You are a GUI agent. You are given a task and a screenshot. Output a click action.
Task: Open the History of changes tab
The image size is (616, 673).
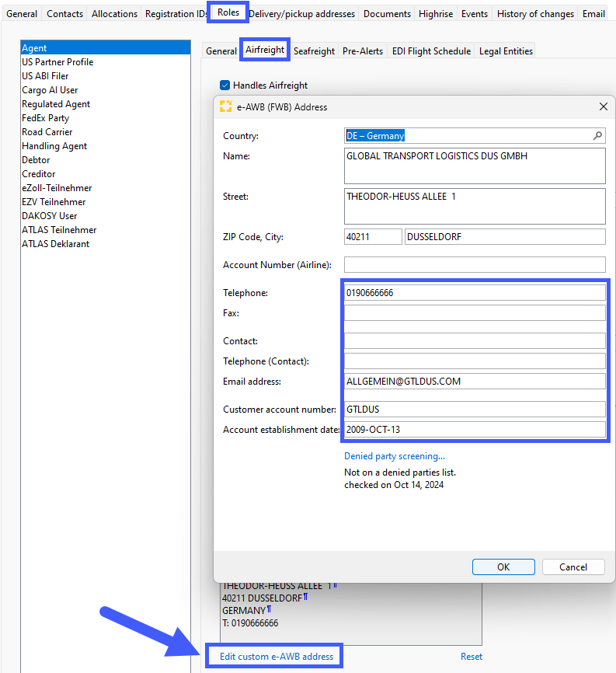(535, 14)
